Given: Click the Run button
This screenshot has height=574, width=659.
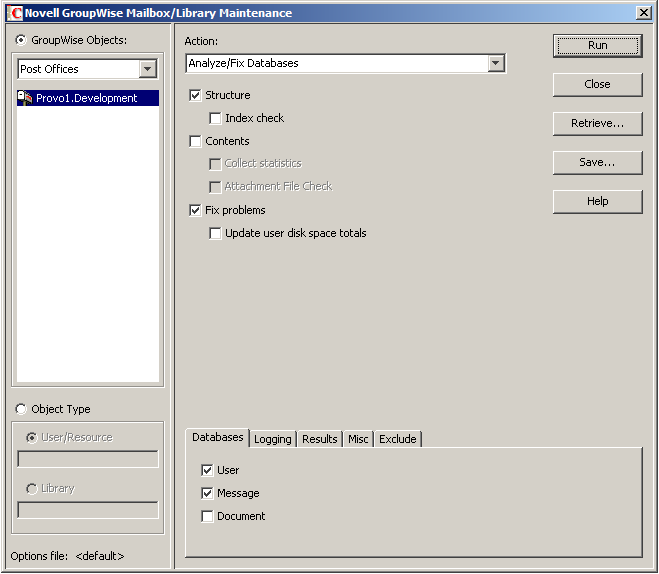Looking at the screenshot, I should (x=597, y=45).
